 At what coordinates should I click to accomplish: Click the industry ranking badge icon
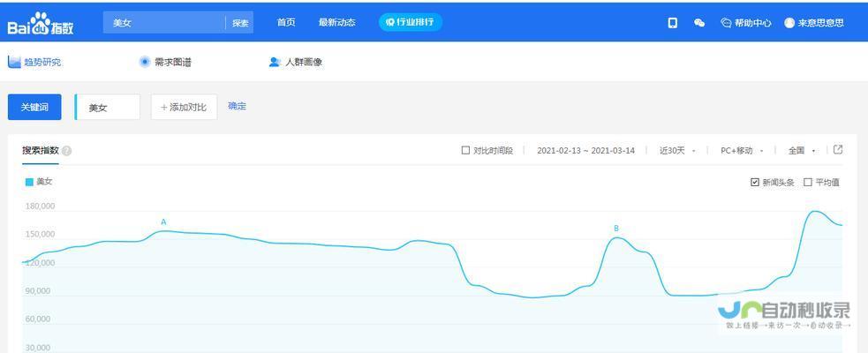[389, 22]
